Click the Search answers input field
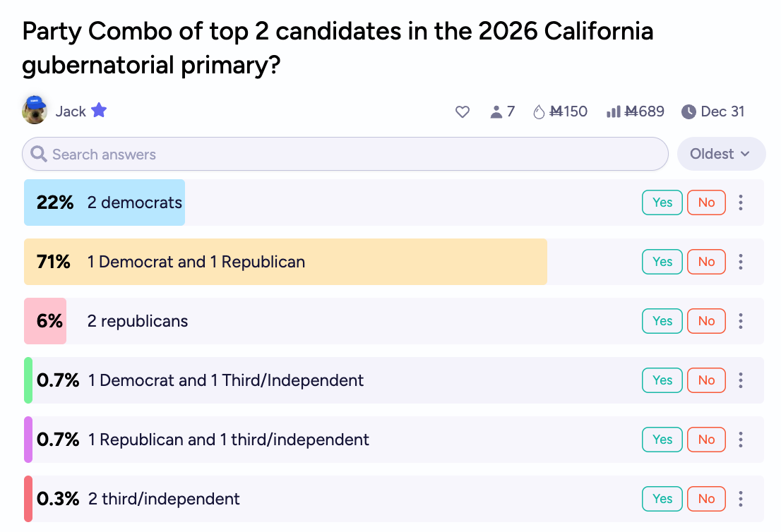This screenshot has width=781, height=532. [x=353, y=155]
